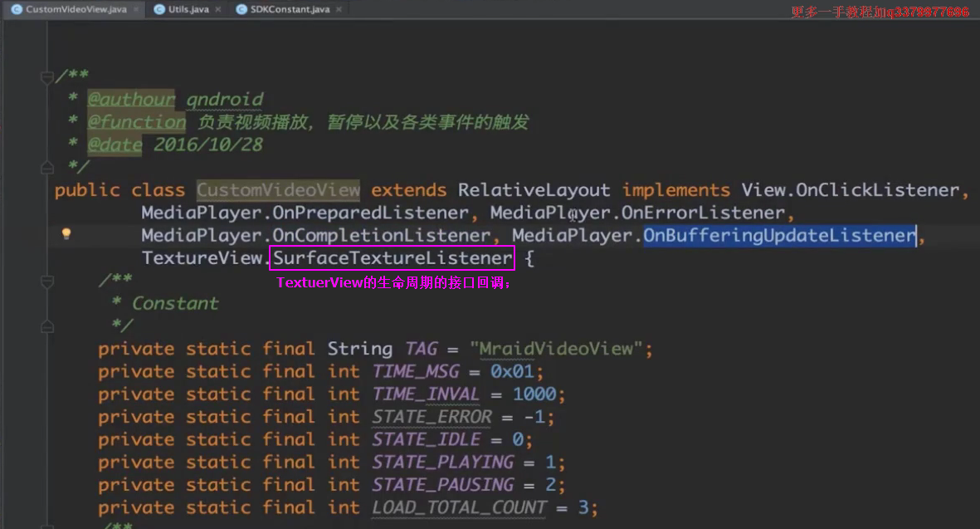Click the STATE_PAUSING constant name
Image resolution: width=980 pixels, height=529 pixels.
(x=443, y=485)
